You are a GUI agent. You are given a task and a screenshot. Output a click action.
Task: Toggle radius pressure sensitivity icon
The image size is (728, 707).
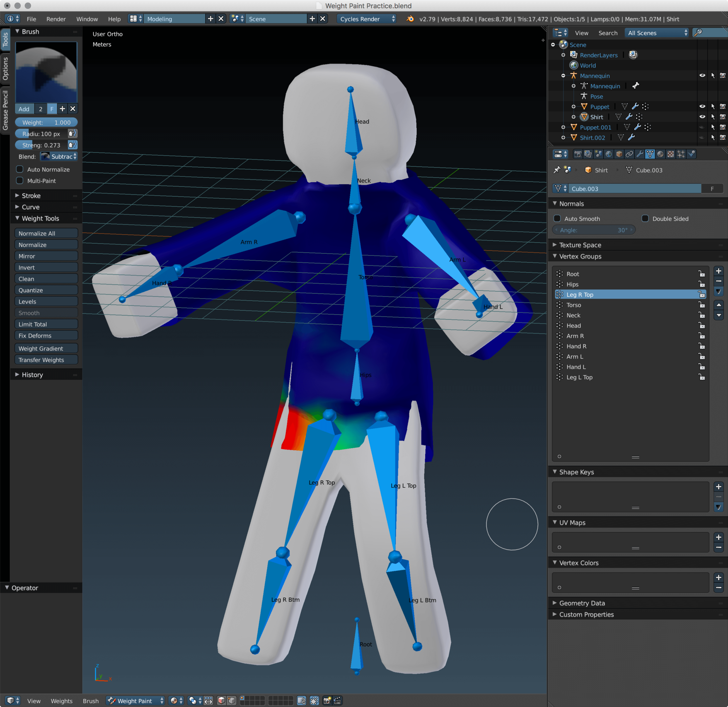73,133
